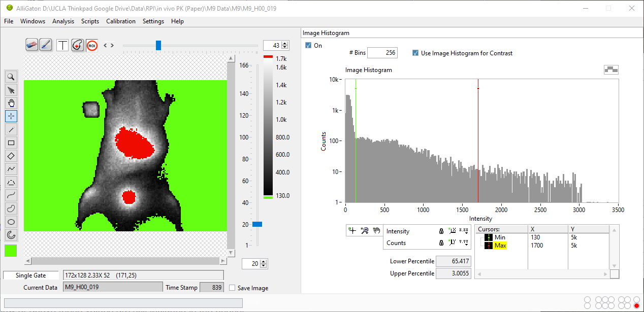Select the paintbrush tool icon
Screen dimensions: 644x312
(x=45, y=45)
